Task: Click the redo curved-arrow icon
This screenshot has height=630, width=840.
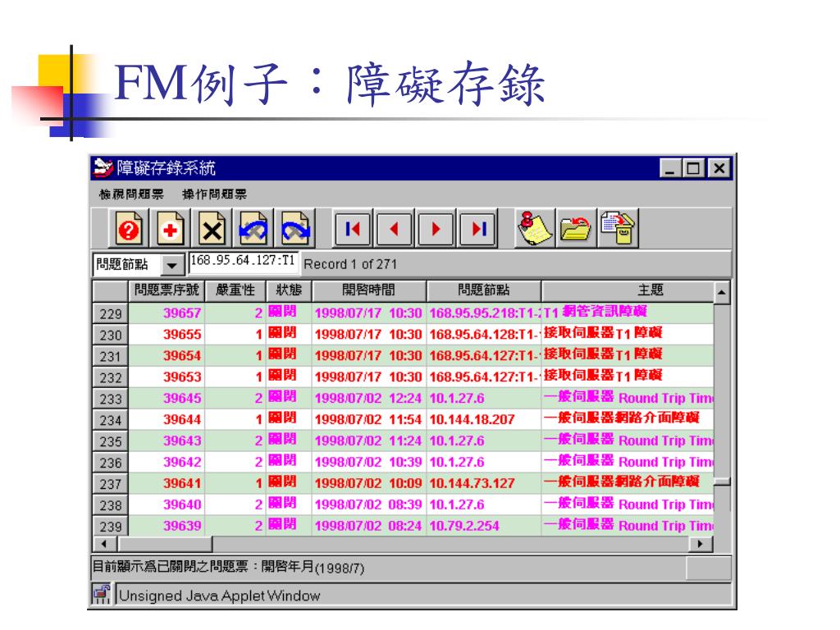Action: pyautogui.click(x=295, y=229)
